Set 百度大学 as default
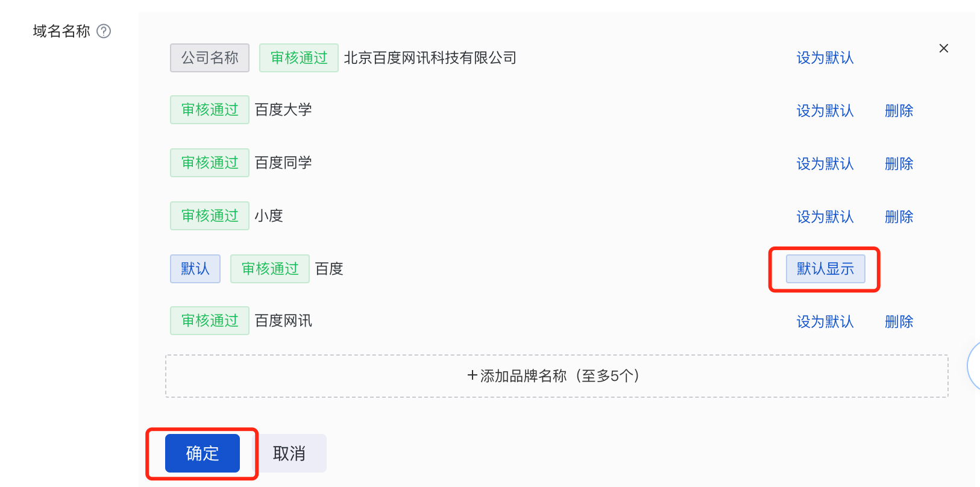Viewport: 980px width, 487px height. click(x=825, y=111)
